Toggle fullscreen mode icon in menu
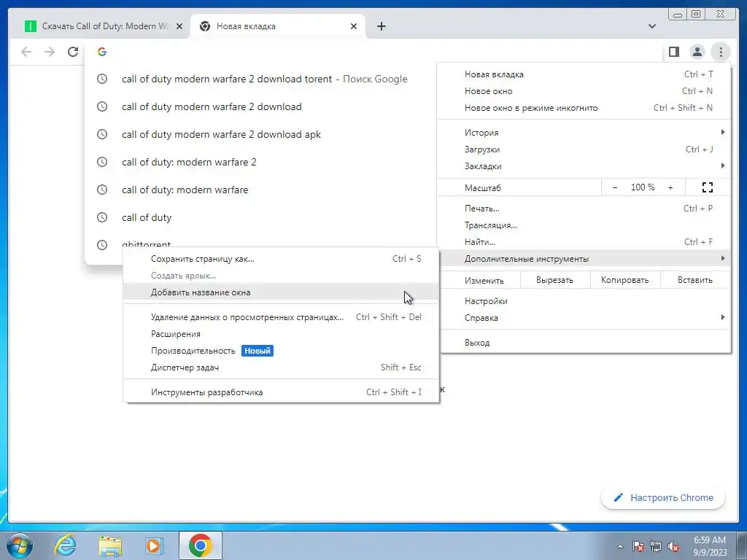The height and width of the screenshot is (560, 747). pyautogui.click(x=708, y=187)
